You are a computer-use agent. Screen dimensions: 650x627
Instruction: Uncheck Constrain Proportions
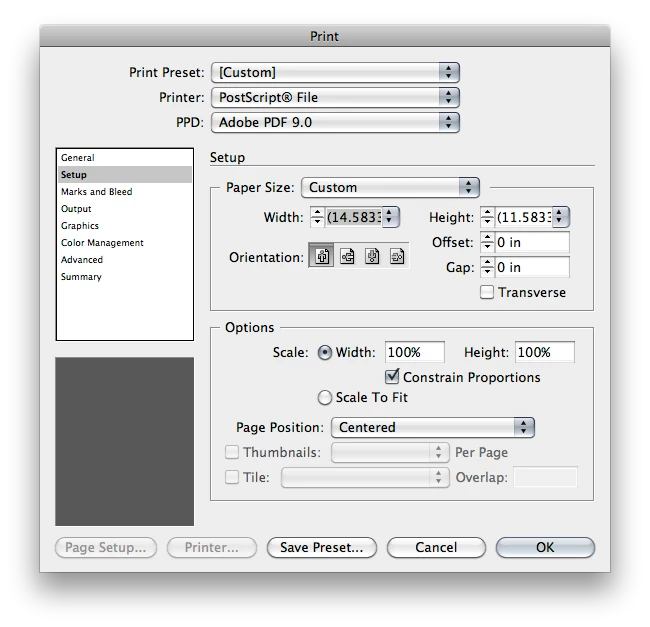point(392,377)
